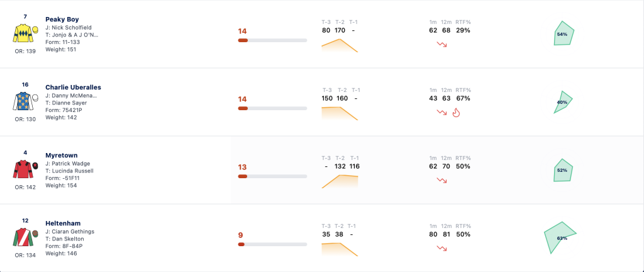
Task: Open the Charlie Uberalles horse name link
Action: point(73,87)
